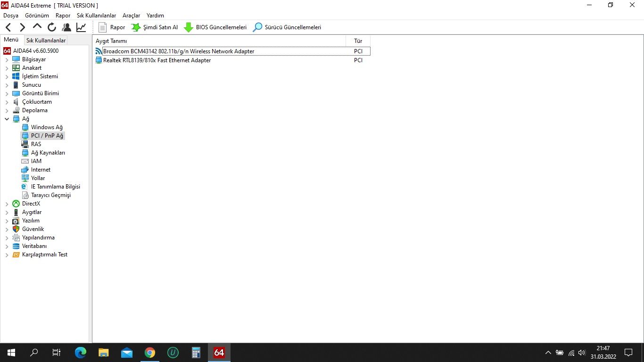
Task: Select Realtek RTL8139/810x Fast Ethernet Adapter row
Action: click(232, 60)
